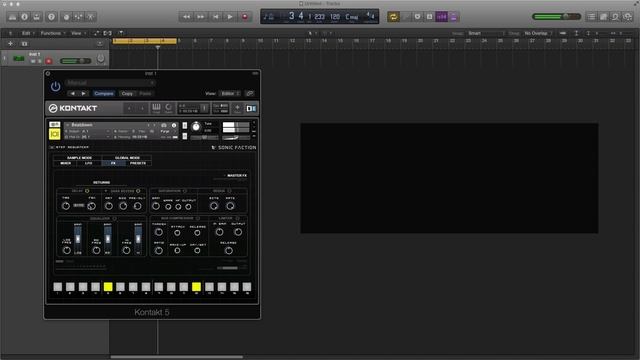Adjust the Inst 1 track volume slider
The width and height of the screenshot is (640, 360).
76,61
